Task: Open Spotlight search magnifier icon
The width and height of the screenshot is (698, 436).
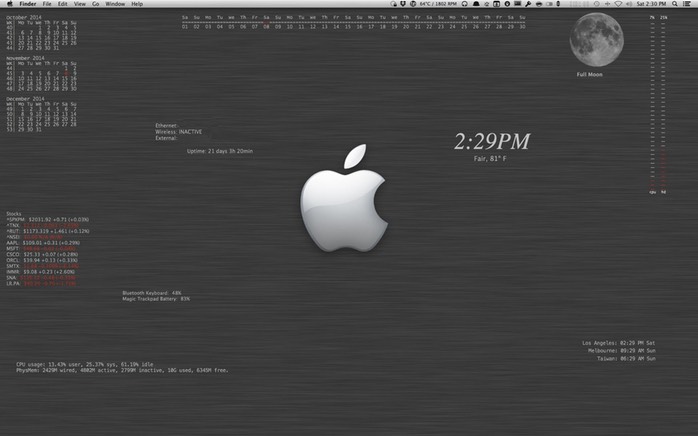Action: coord(674,4)
